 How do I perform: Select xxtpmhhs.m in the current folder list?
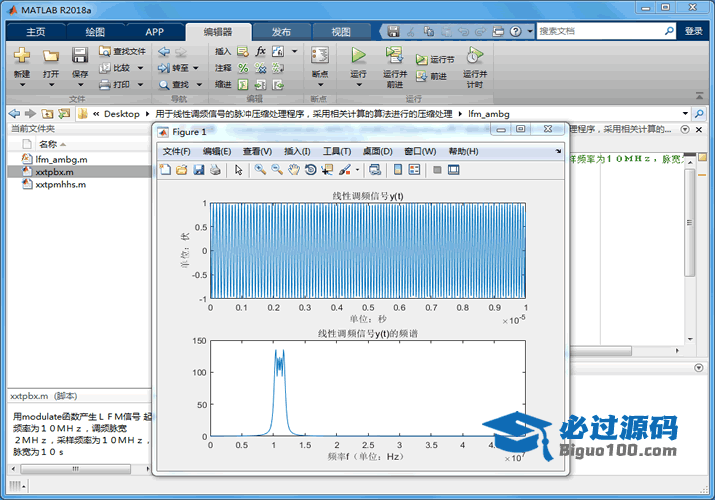[x=60, y=185]
